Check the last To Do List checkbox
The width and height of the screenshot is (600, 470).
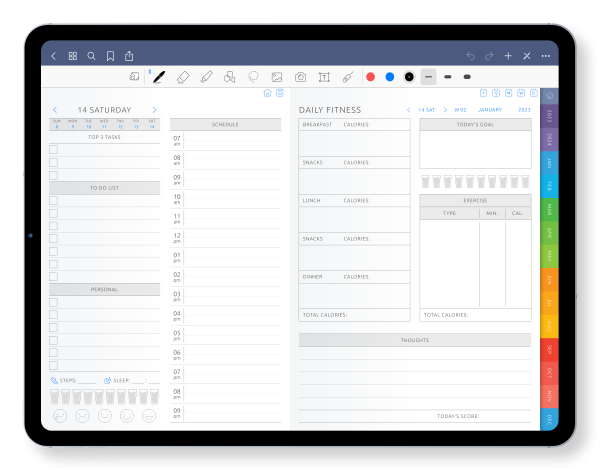pyautogui.click(x=54, y=276)
